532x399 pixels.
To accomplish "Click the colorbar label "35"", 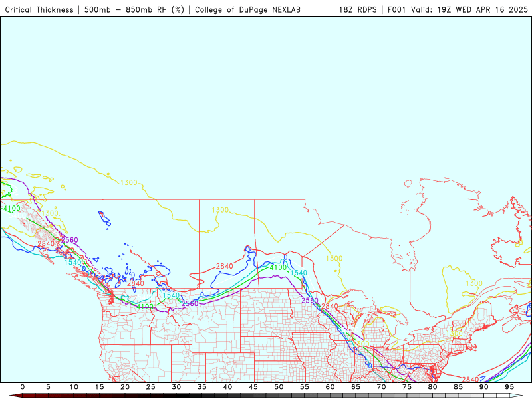I will (202, 387).
